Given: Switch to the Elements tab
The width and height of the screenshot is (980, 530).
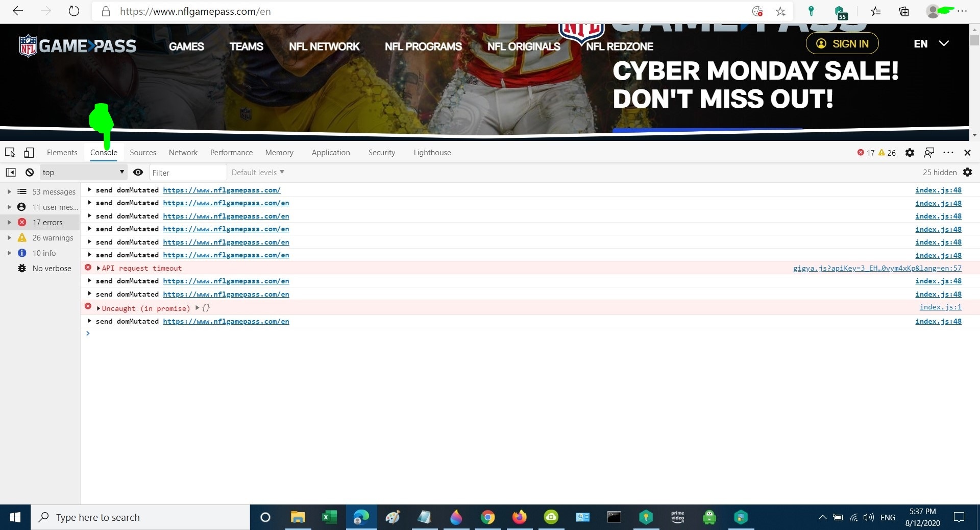Looking at the screenshot, I should click(x=62, y=153).
